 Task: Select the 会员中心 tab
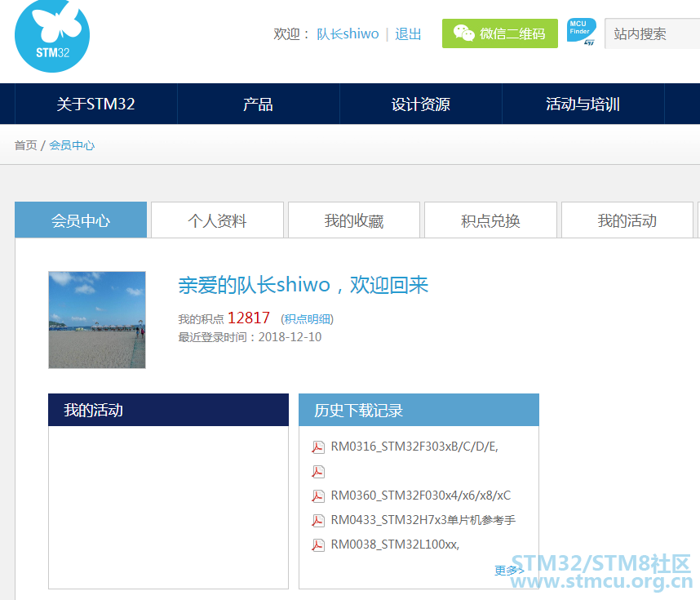(81, 220)
